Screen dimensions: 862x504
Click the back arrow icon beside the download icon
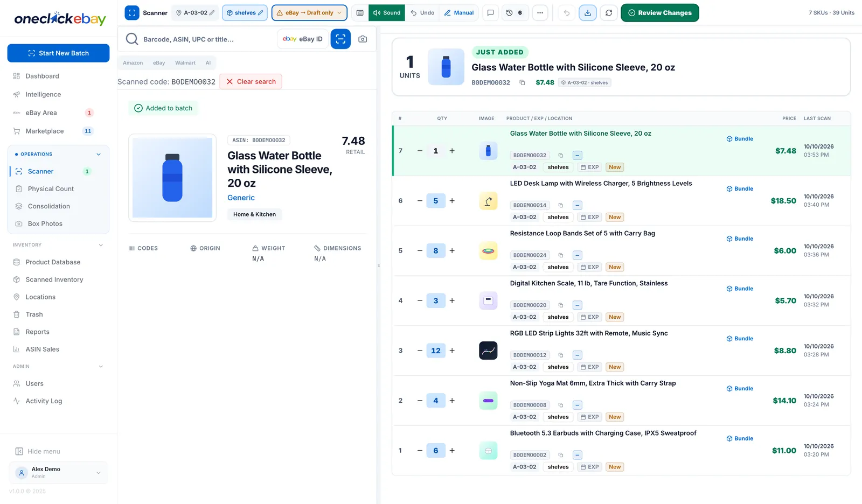pyautogui.click(x=567, y=13)
